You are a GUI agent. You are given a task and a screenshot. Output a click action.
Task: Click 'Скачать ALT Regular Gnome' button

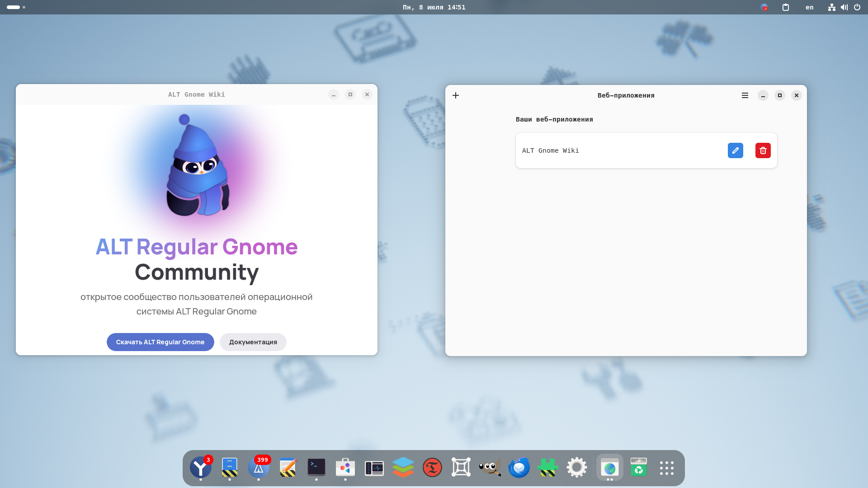[x=160, y=342]
